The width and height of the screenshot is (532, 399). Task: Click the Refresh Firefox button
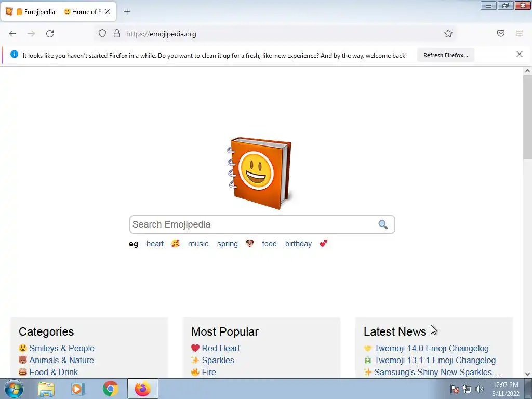coord(445,55)
